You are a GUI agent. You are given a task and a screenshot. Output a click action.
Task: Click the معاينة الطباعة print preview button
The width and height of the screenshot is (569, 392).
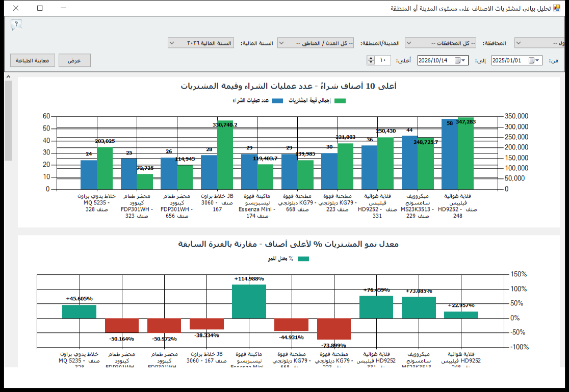click(x=32, y=60)
